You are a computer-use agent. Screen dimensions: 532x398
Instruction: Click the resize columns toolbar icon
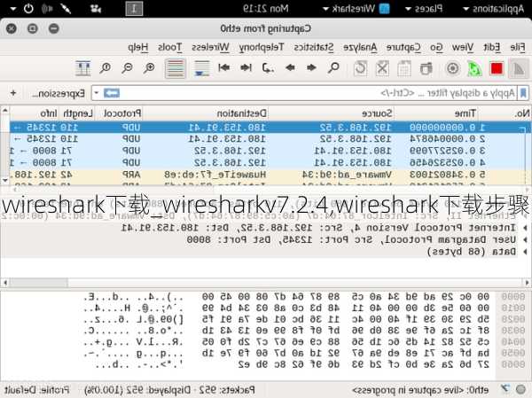click(83, 68)
